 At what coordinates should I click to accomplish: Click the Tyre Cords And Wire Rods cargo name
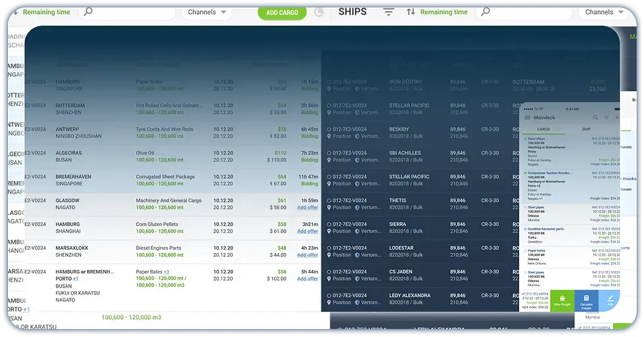click(165, 129)
